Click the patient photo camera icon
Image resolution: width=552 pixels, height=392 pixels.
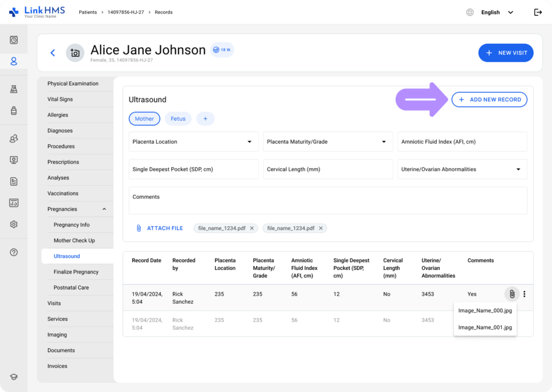tap(75, 53)
